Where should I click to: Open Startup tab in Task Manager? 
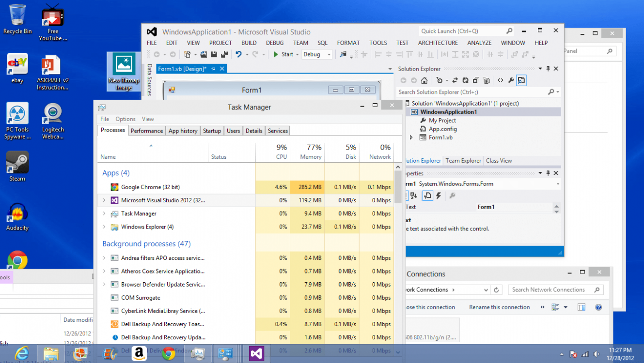212,131
